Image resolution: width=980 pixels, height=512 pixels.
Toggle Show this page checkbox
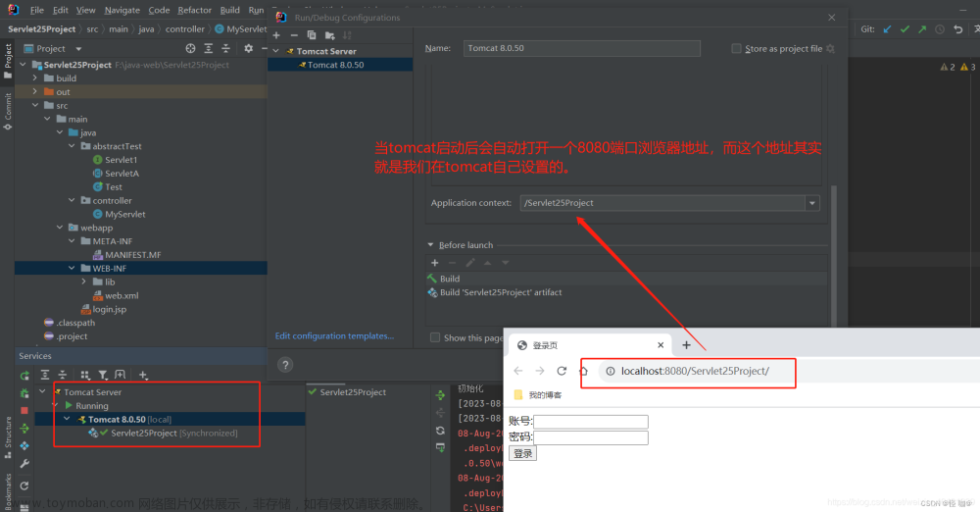(x=435, y=337)
